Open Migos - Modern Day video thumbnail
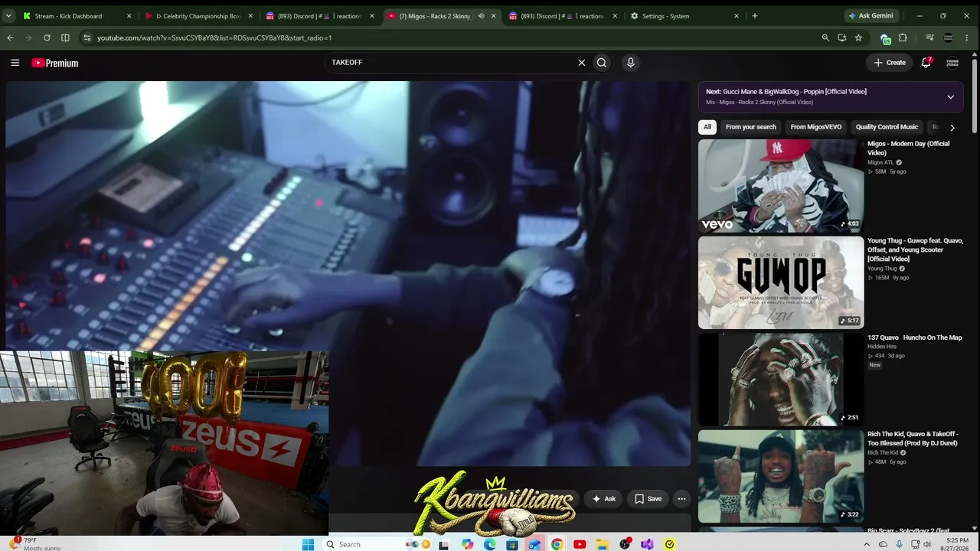This screenshot has height=551, width=980. point(781,185)
